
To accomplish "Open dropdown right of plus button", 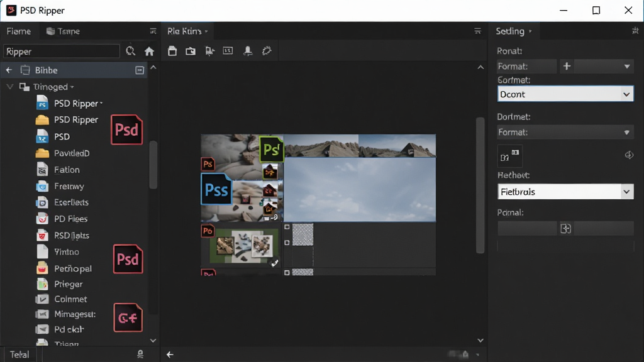I will point(604,66).
